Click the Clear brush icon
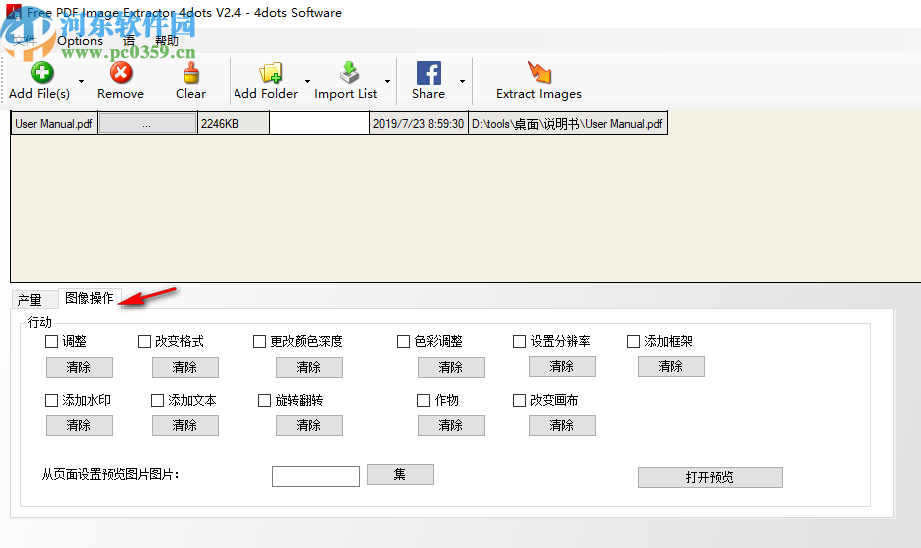This screenshot has height=548, width=921. (x=191, y=73)
